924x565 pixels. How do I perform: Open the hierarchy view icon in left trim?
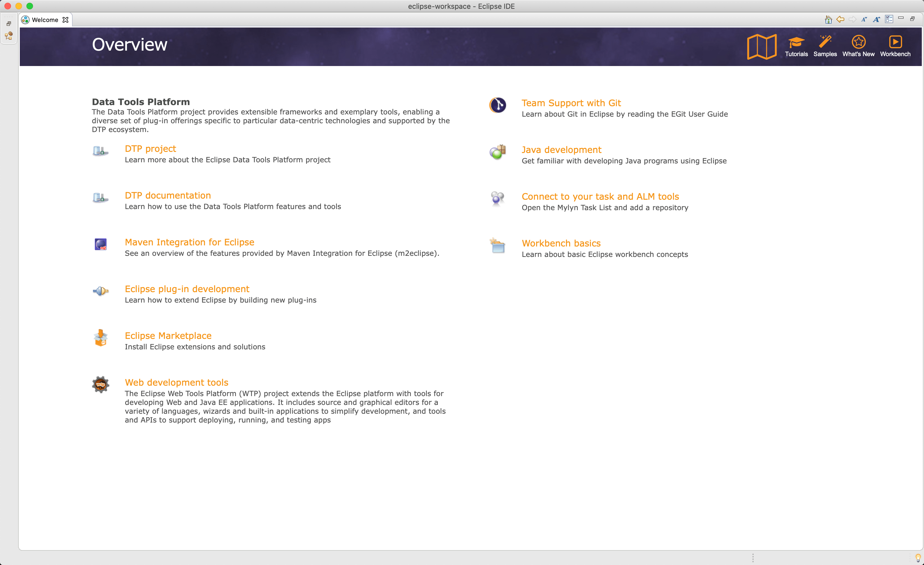coord(9,36)
